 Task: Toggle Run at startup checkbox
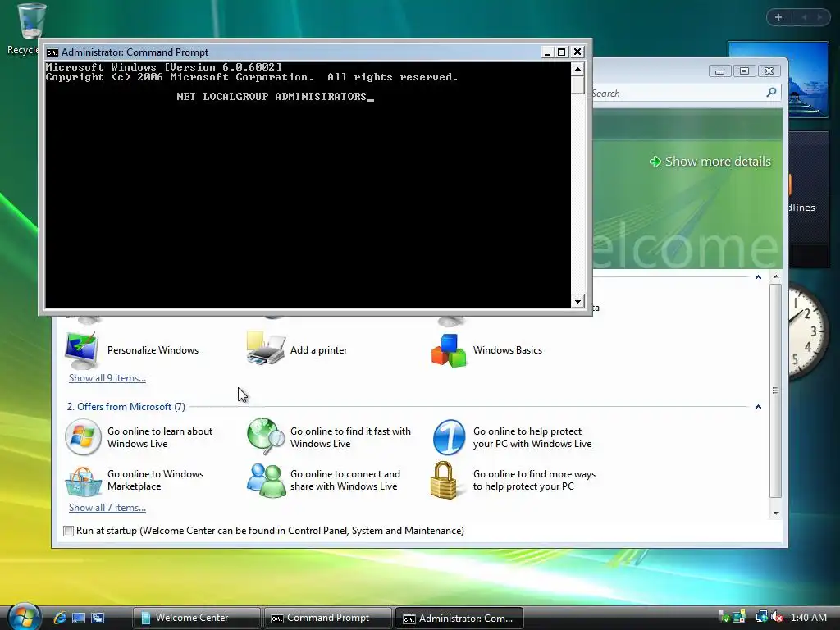tap(68, 531)
